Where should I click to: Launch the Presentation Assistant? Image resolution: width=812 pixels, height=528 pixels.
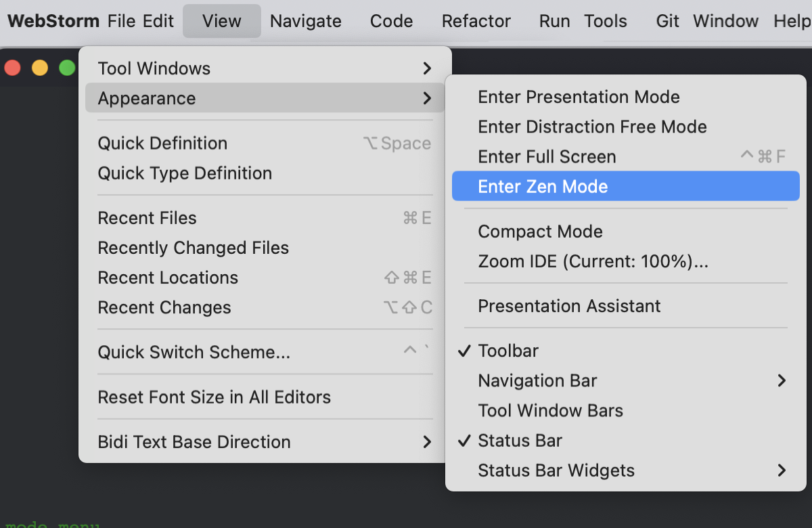569,305
